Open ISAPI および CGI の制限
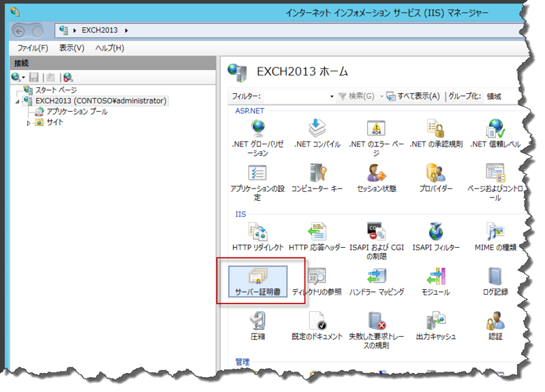Viewport: 545px width, 392px height. [377, 242]
